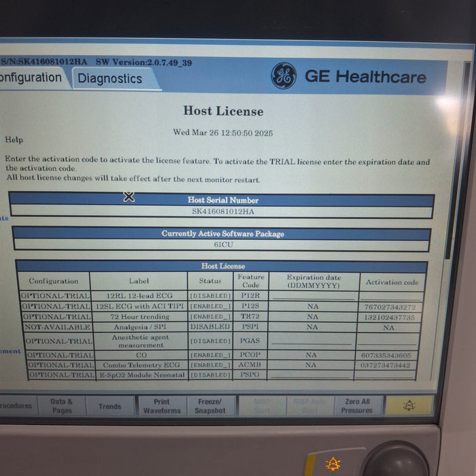This screenshot has height=476, width=476.
Task: Click the PSPI feature code
Action: click(x=250, y=326)
